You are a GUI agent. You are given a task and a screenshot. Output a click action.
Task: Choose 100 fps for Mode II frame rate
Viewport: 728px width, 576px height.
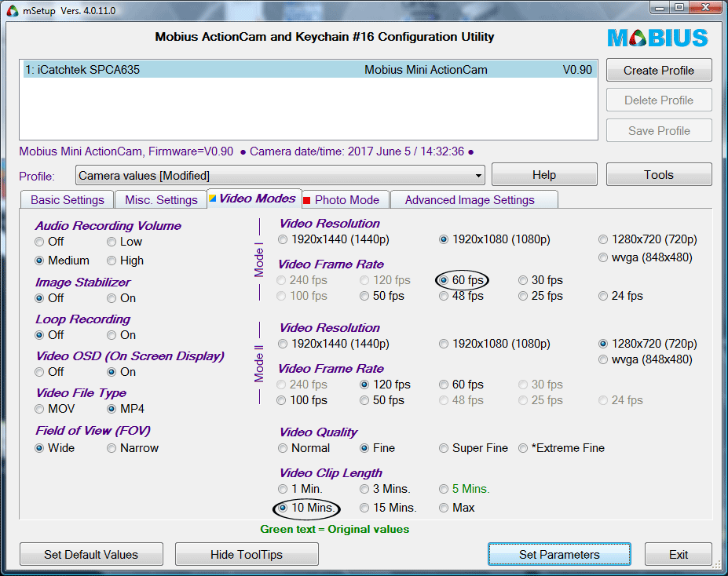[302, 400]
